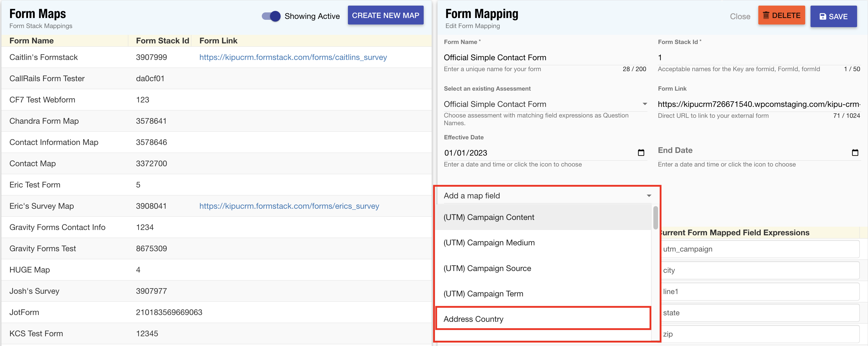Click the trash icon on DELETE
The width and height of the screenshot is (868, 346).
(766, 16)
